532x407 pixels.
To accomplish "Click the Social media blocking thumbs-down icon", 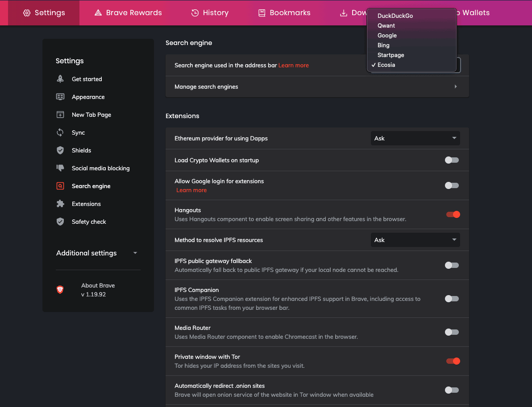I will pyautogui.click(x=60, y=168).
